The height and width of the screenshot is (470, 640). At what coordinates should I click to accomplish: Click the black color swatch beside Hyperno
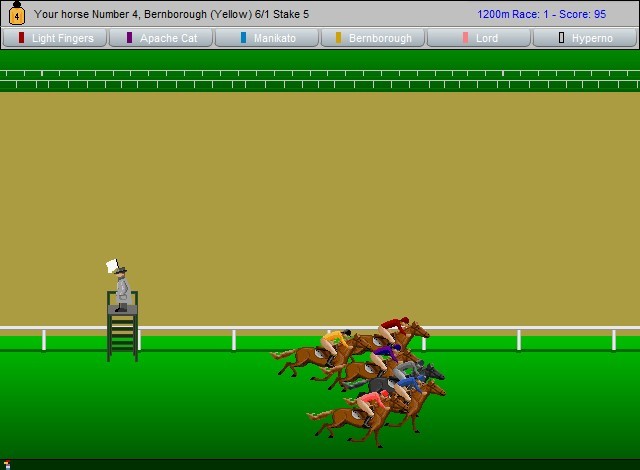pyautogui.click(x=561, y=38)
